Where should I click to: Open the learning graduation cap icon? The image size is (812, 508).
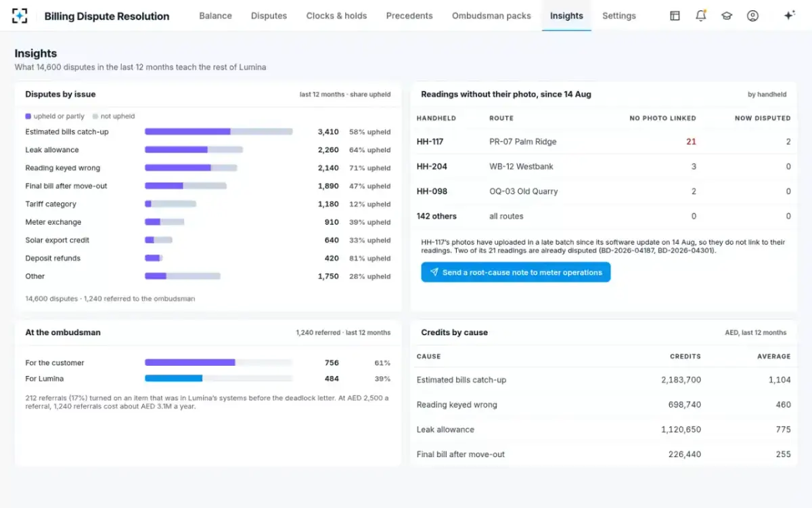coord(727,16)
